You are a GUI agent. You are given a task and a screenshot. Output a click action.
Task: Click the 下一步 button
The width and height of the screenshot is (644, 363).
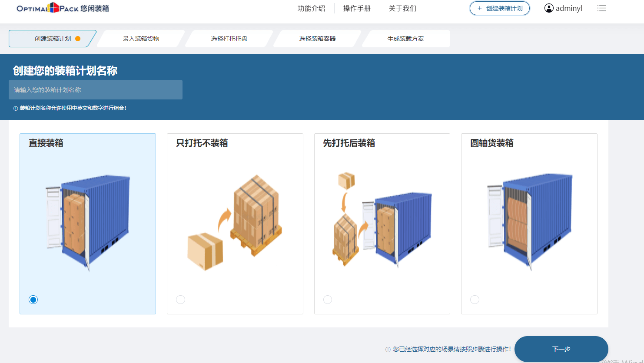[561, 349]
